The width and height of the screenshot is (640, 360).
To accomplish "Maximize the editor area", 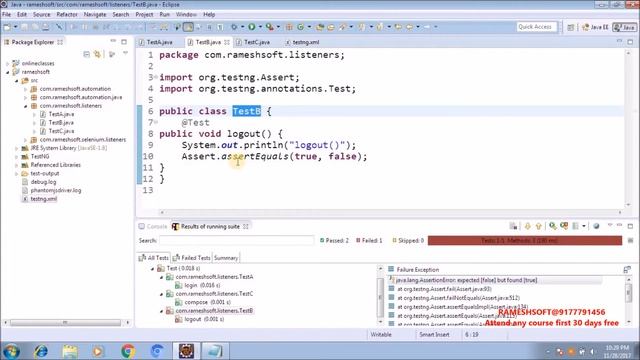I will (630, 42).
